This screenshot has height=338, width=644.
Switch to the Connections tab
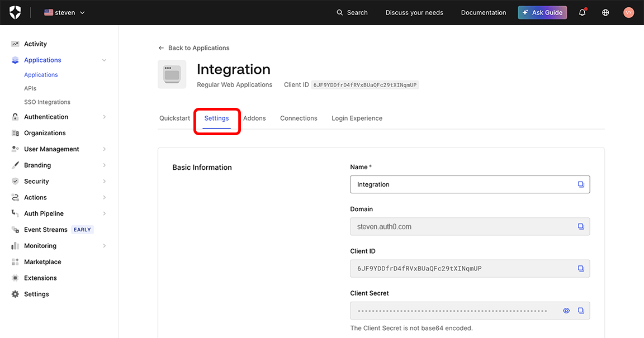[x=299, y=118]
